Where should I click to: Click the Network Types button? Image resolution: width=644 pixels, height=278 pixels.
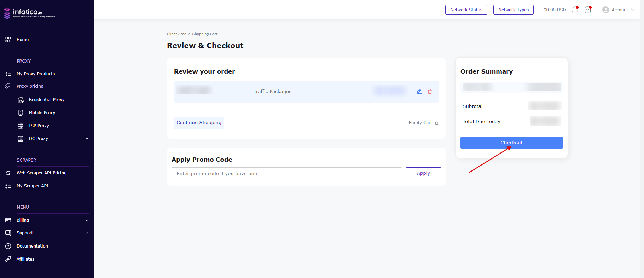[x=514, y=10]
